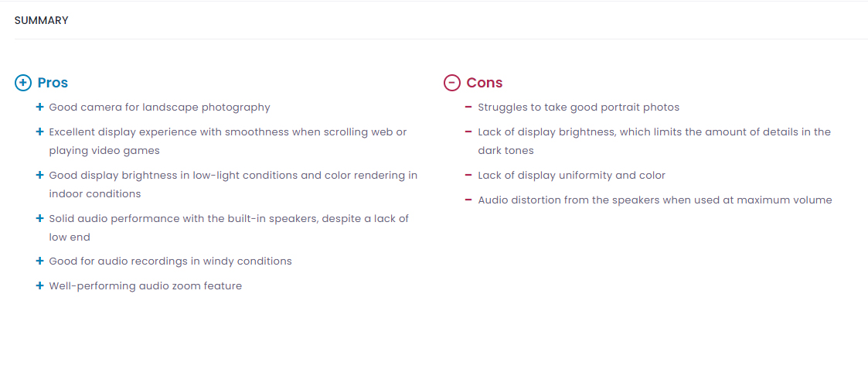The image size is (868, 376).
Task: Click plus icon before Solid audio performance
Action: [x=39, y=218]
